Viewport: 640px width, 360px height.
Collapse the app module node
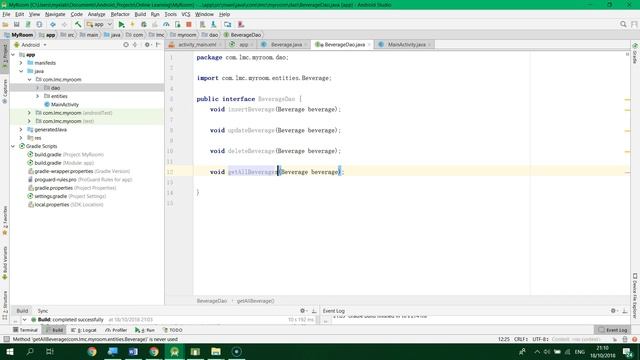[x=13, y=54]
